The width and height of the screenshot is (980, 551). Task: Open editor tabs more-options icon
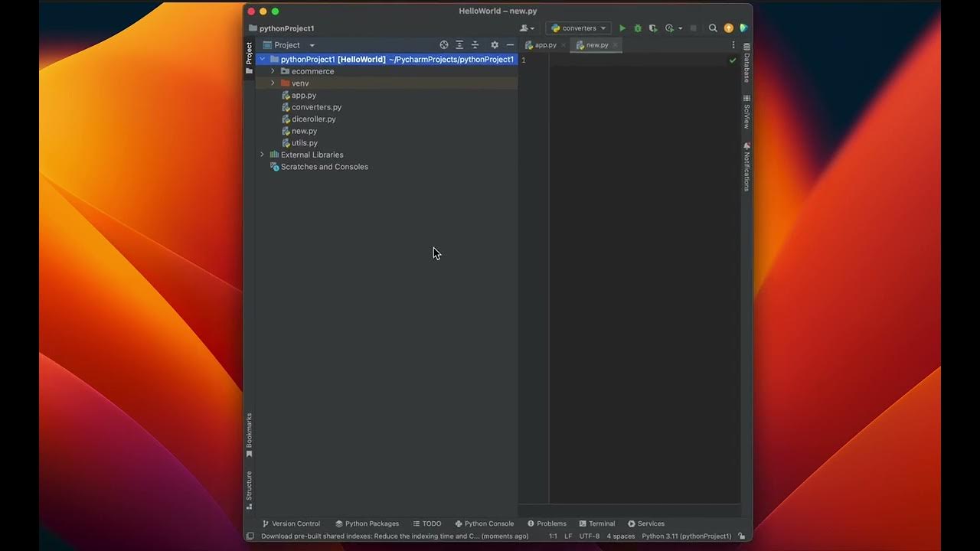point(733,45)
